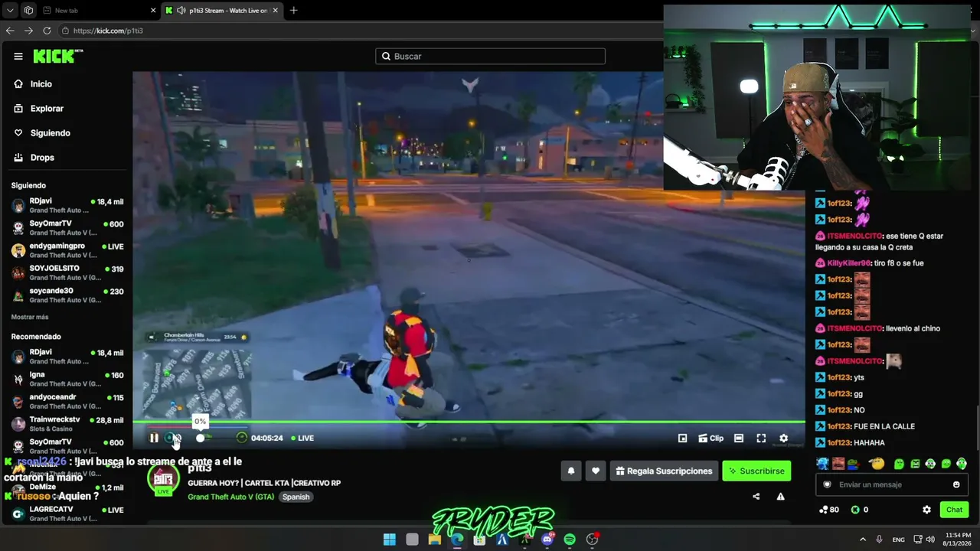Screen dimensions: 980x551
Task: Open the Kick hamburger menu
Action: click(x=18, y=56)
